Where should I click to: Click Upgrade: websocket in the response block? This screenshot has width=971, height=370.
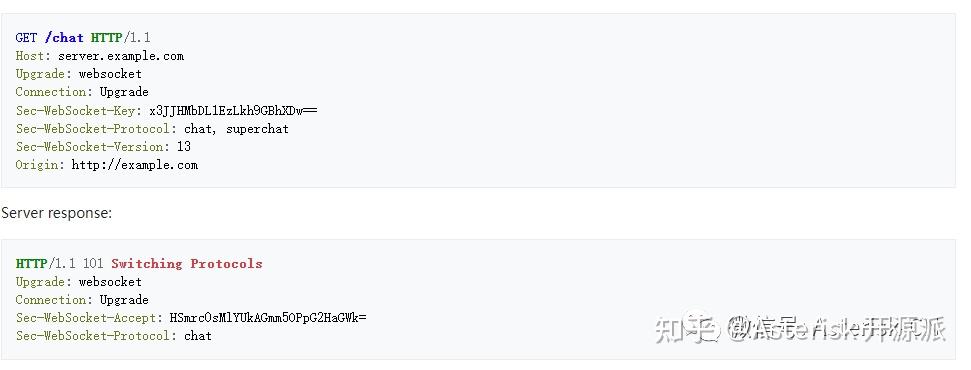(x=79, y=281)
